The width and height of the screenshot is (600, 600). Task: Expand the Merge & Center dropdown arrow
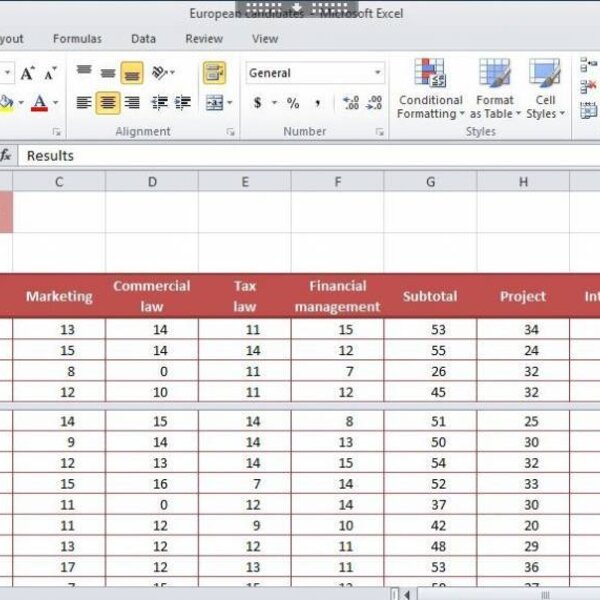tap(230, 103)
